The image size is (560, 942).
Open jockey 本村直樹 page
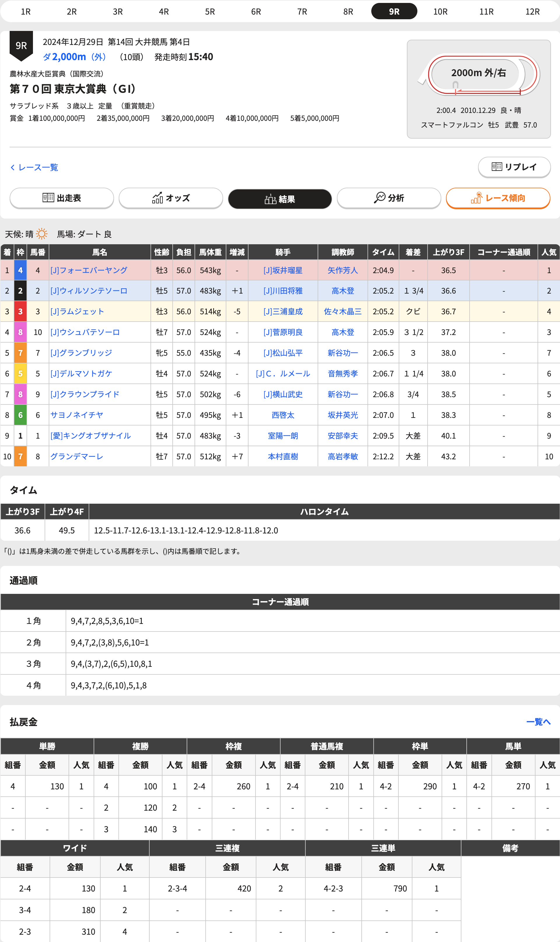click(x=283, y=456)
